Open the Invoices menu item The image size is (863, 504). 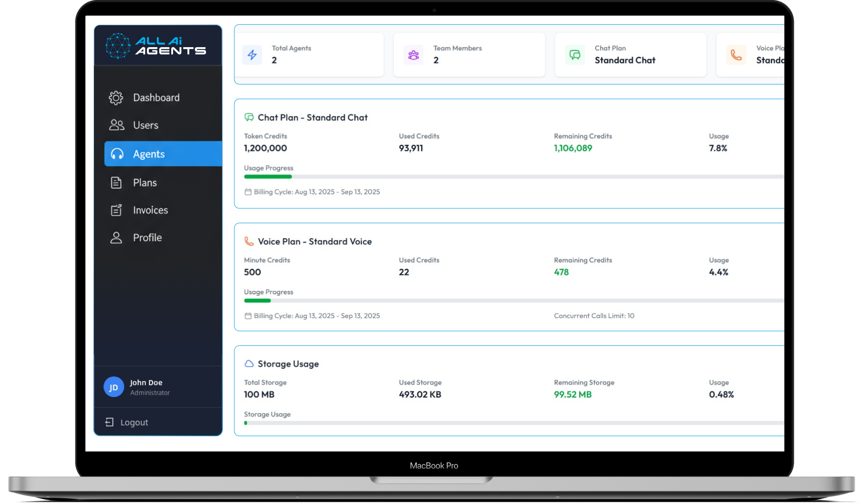coord(150,210)
